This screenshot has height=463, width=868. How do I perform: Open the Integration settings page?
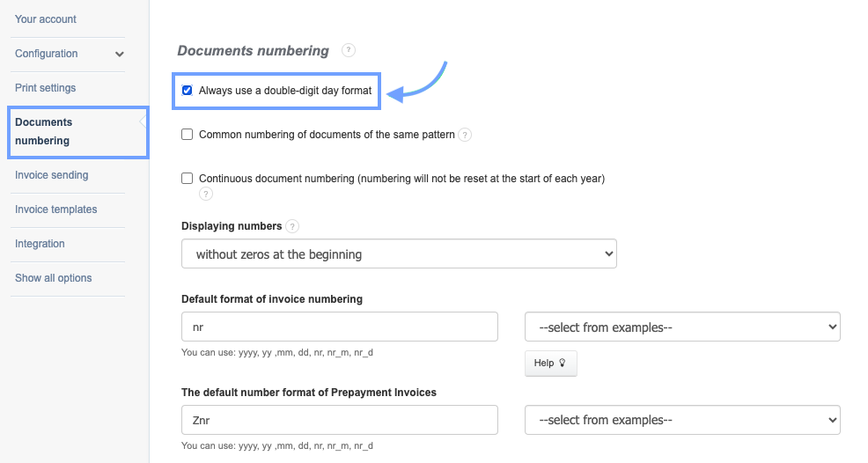(x=40, y=244)
